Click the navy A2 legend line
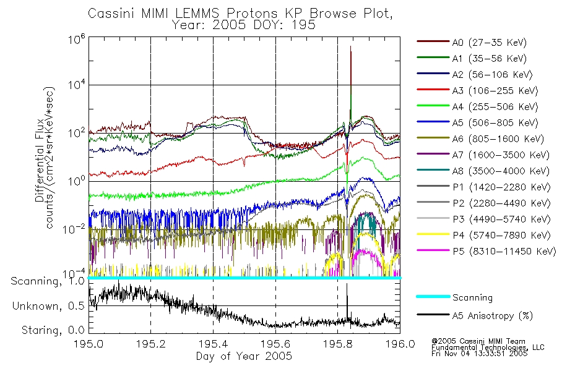Viewport: 588px width, 371px height. coord(433,74)
